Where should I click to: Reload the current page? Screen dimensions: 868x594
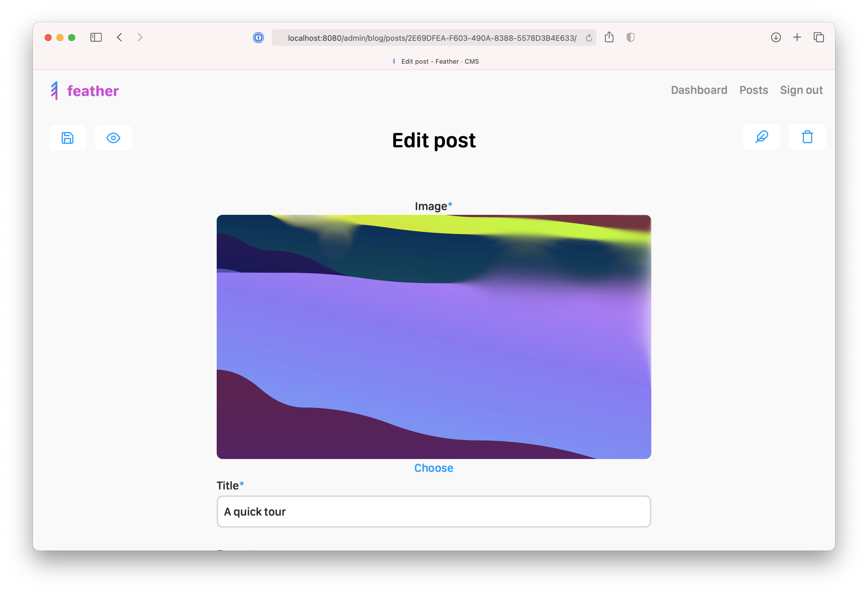point(589,37)
